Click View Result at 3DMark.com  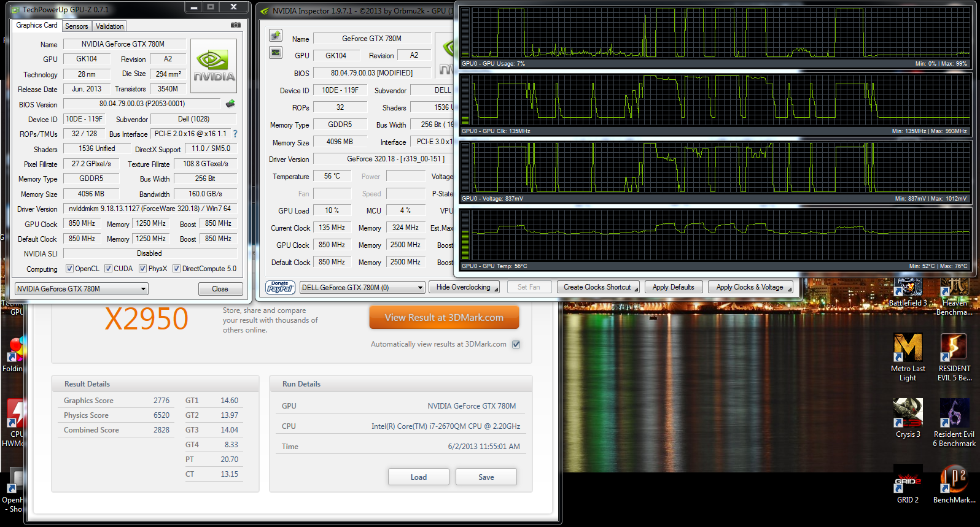tap(444, 318)
